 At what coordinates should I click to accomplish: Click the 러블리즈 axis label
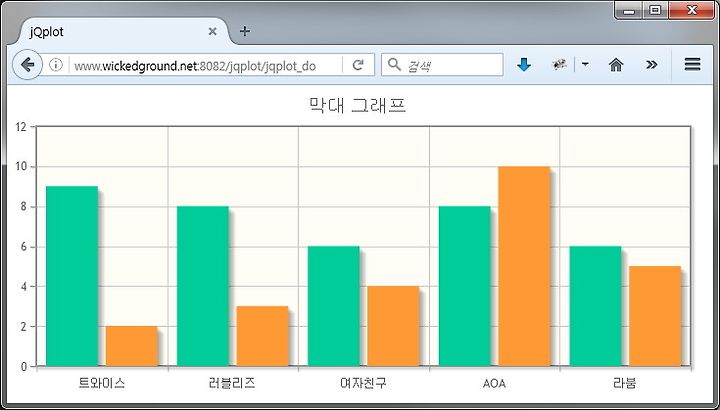(232, 383)
